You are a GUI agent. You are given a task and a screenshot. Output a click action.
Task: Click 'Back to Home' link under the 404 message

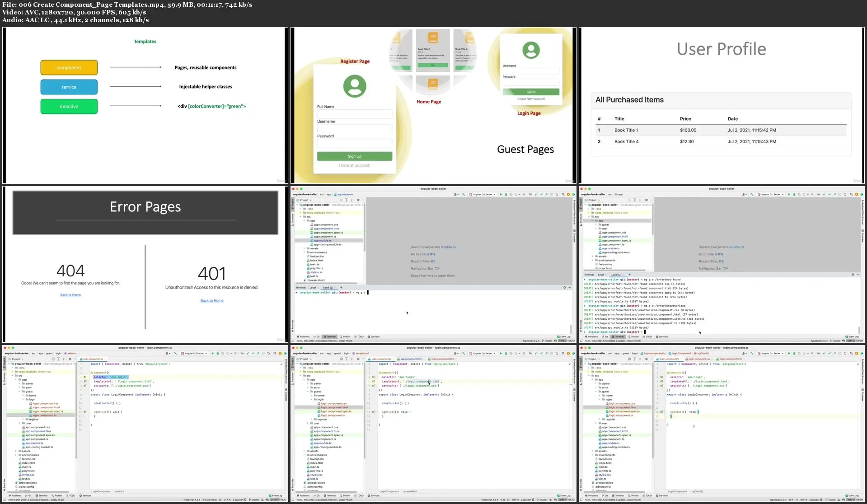tap(70, 295)
